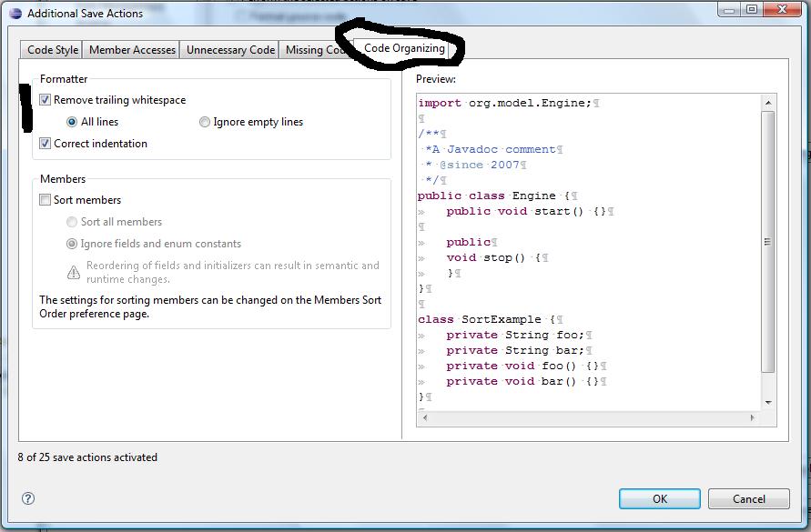Screen dimensions: 811x532
Task: Choose Ignore empty lines option
Action: [205, 122]
